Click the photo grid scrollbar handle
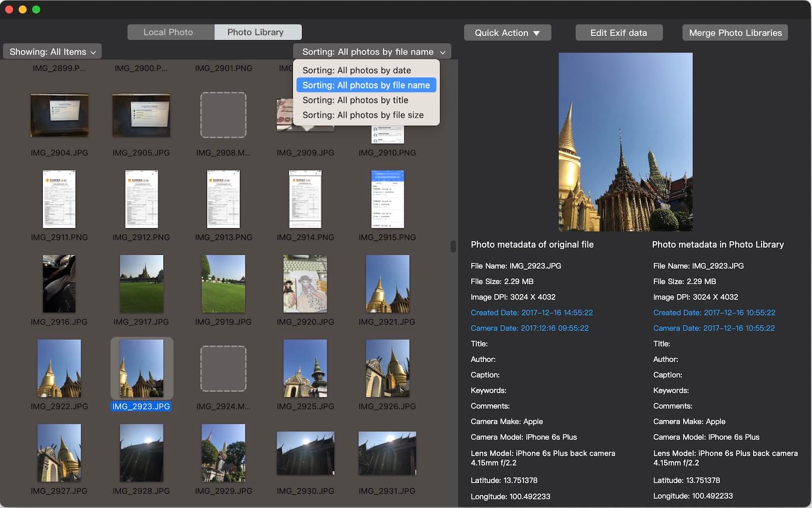Screen dimensions: 812x508 tap(453, 246)
